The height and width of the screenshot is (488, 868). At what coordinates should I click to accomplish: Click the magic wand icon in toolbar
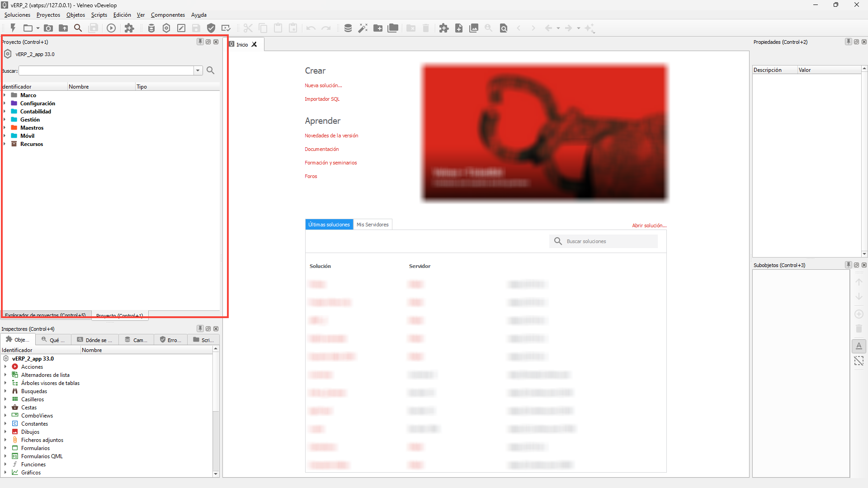click(x=363, y=28)
